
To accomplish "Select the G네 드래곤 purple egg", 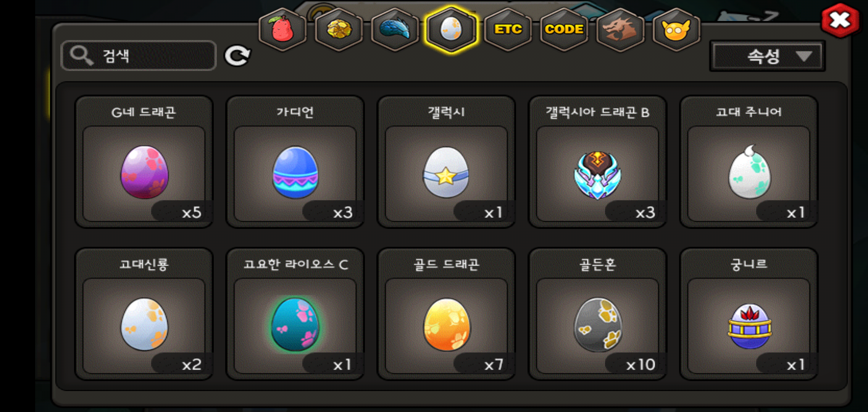I will [144, 162].
